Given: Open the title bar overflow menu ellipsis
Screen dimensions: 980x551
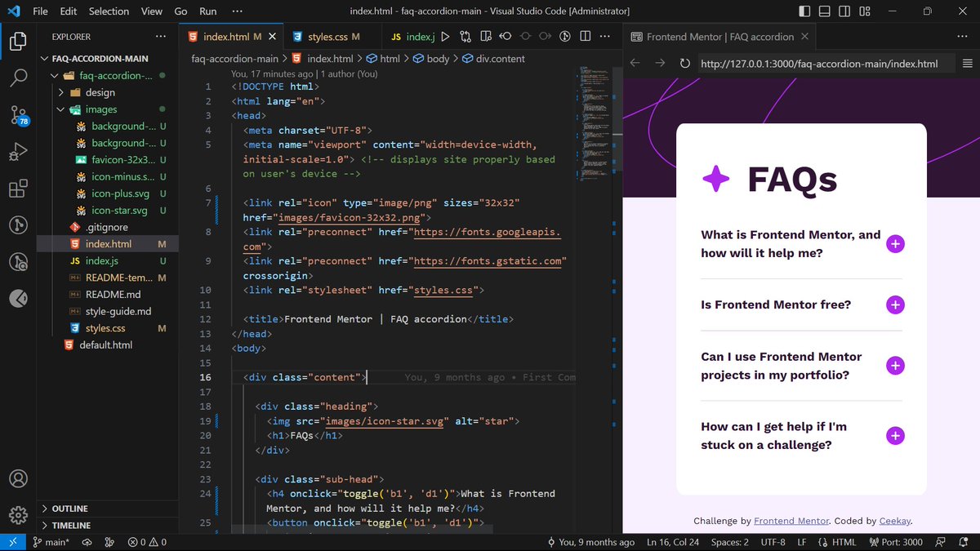Looking at the screenshot, I should [x=237, y=11].
